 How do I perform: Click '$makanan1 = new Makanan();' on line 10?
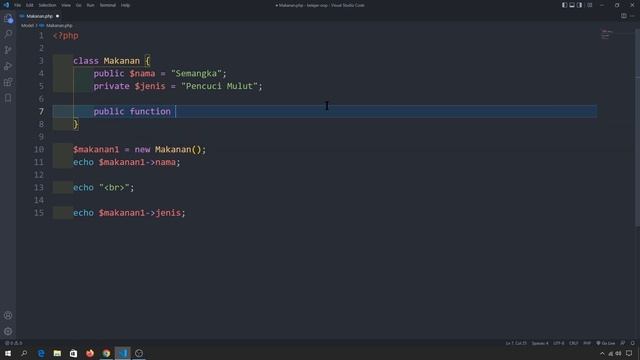(140, 149)
